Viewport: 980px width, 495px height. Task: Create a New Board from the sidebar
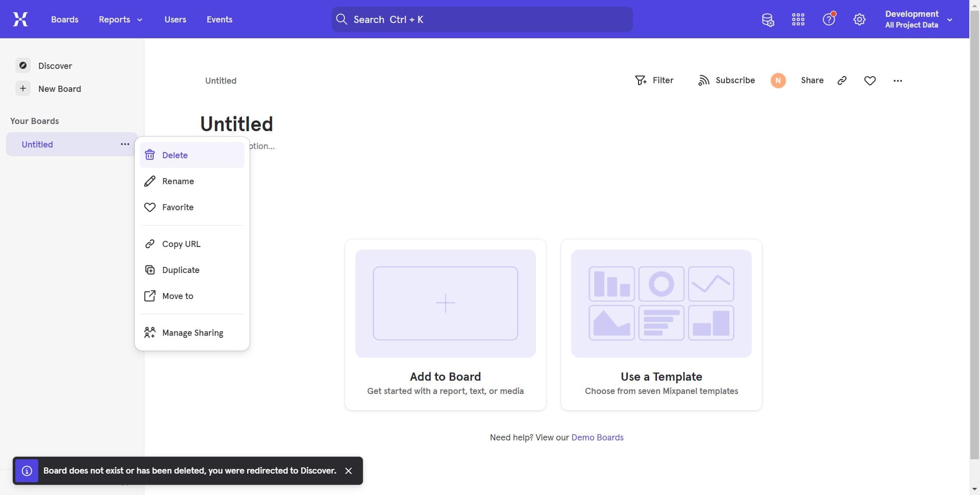coord(59,88)
